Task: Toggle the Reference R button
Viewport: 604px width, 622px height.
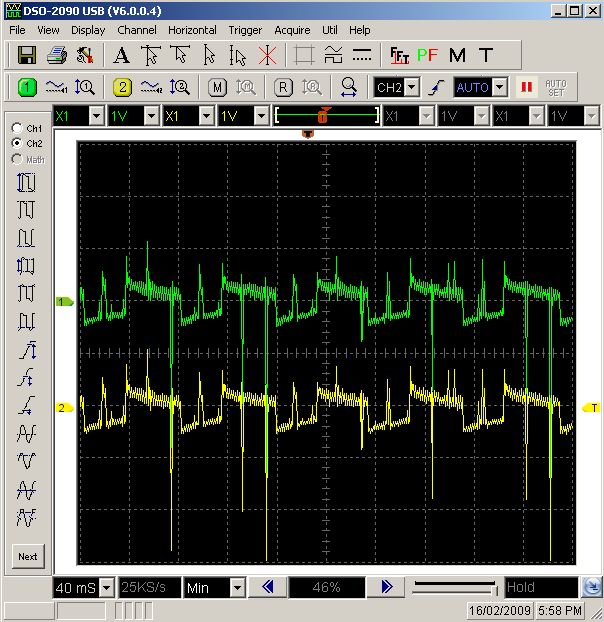Action: pyautogui.click(x=283, y=87)
